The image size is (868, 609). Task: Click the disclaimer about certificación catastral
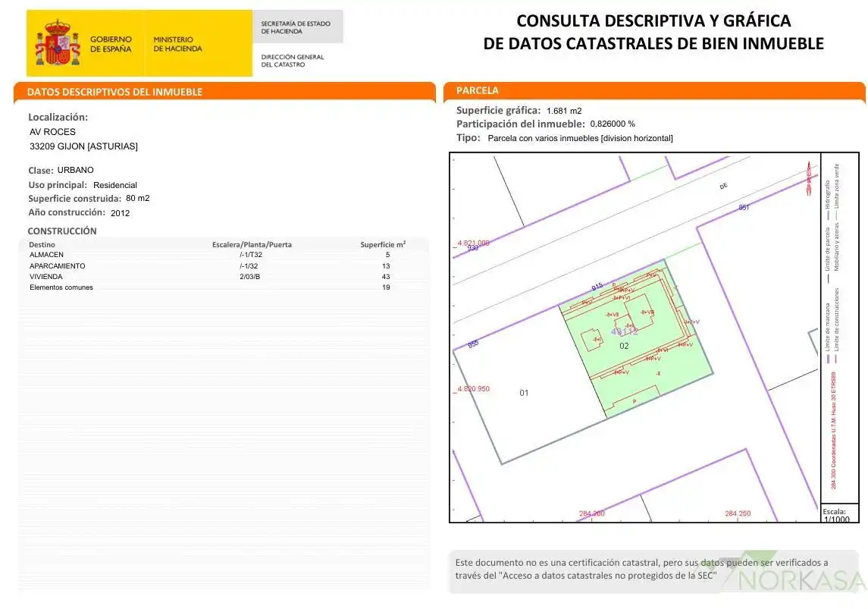641,569
